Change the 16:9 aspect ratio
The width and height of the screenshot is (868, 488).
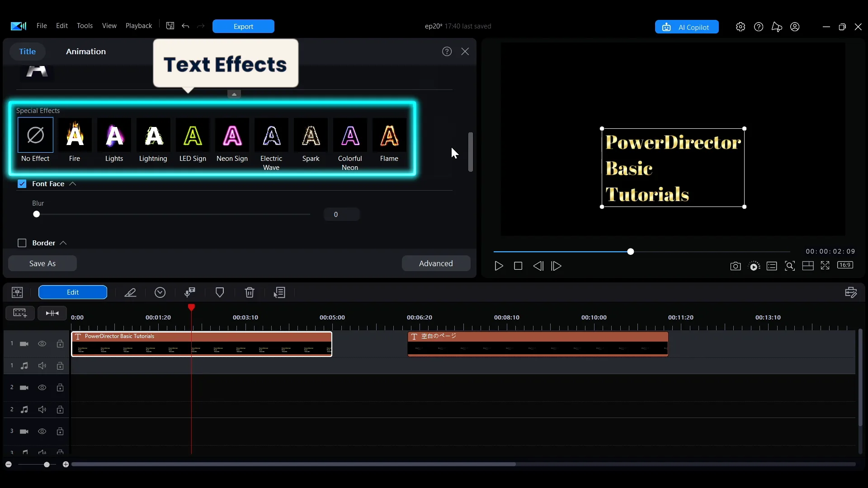845,265
